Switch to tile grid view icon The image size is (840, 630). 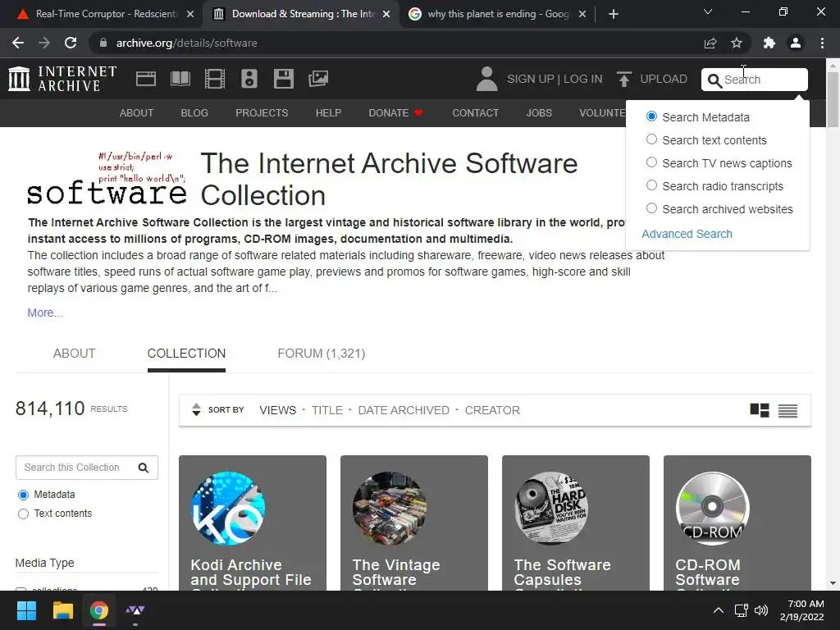[x=759, y=410]
